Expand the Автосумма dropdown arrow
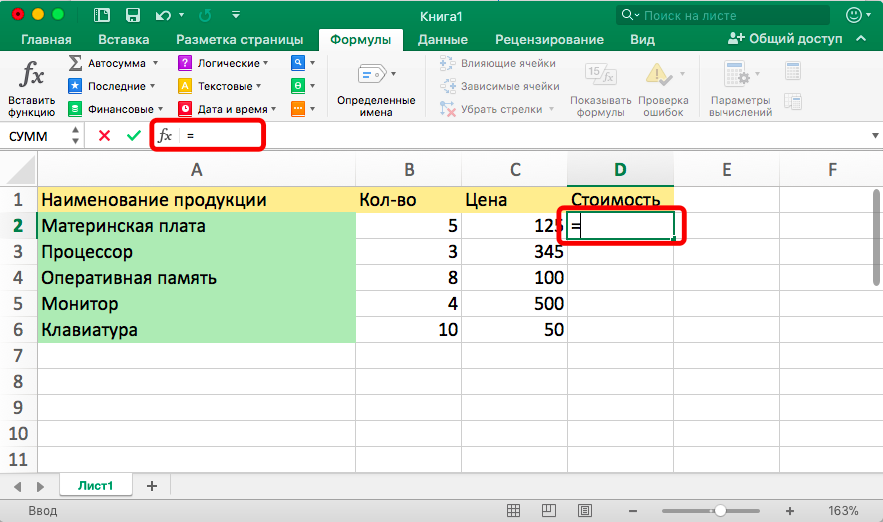Image resolution: width=883 pixels, height=522 pixels. [155, 63]
